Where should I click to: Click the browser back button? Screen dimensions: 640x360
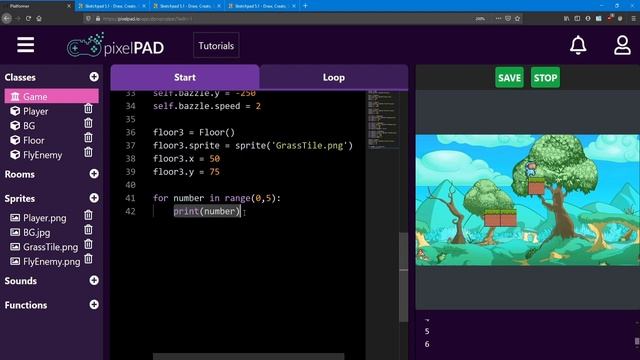7,18
